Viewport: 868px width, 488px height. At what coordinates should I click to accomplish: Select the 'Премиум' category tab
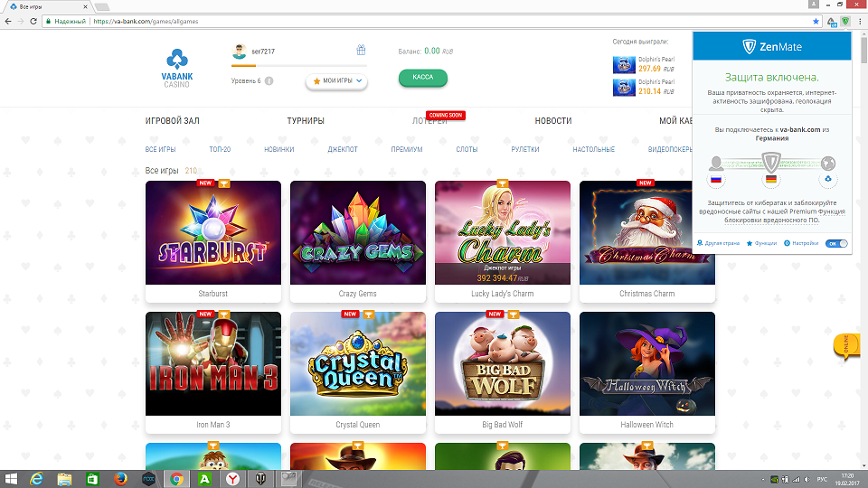tap(407, 149)
